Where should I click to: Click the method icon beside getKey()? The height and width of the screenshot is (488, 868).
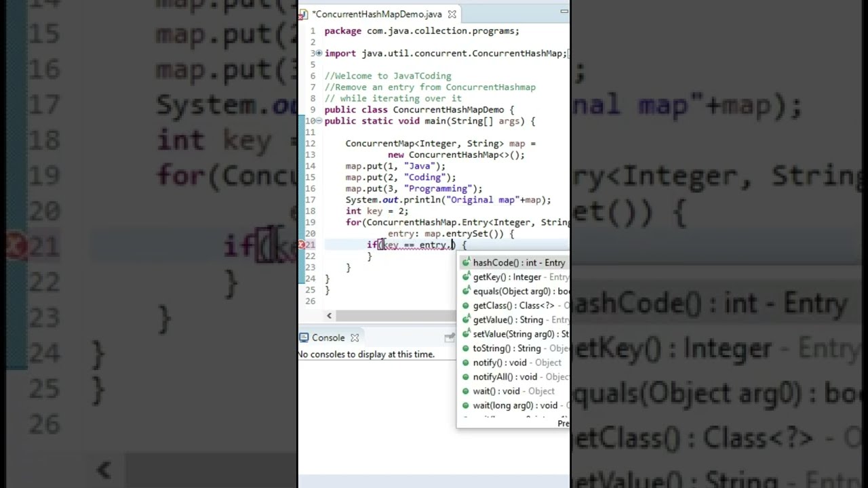tap(466, 277)
